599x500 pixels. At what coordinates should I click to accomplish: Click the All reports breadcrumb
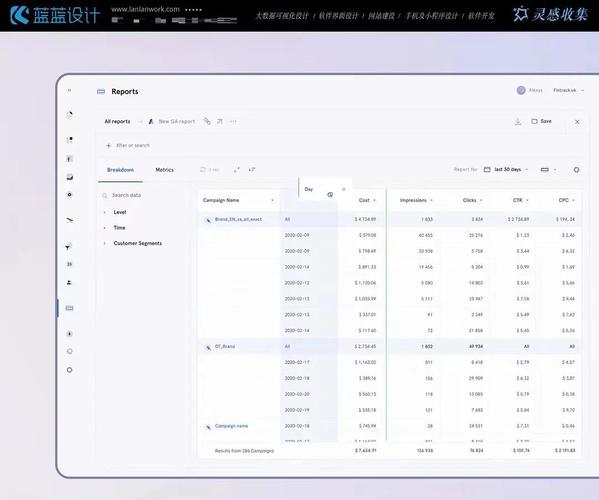(117, 121)
